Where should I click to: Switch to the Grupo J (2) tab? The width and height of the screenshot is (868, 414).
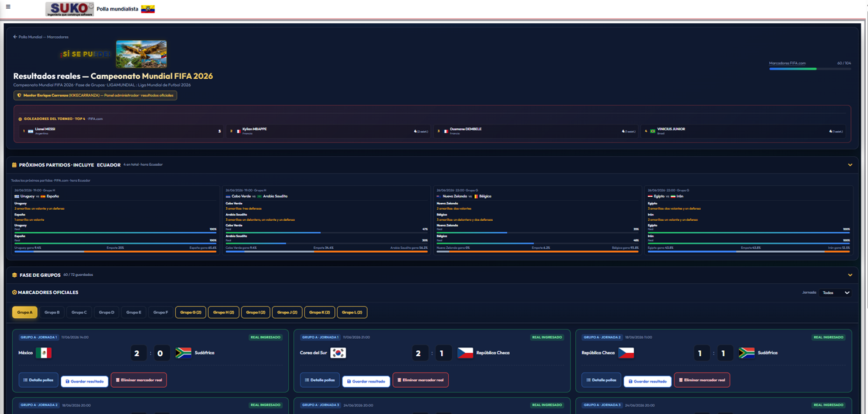tap(287, 312)
